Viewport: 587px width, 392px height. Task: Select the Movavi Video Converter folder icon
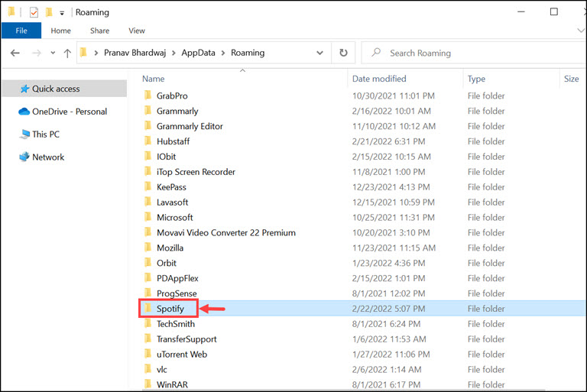click(x=148, y=232)
